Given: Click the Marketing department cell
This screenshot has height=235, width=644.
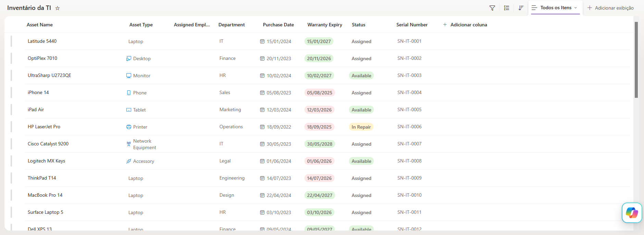Looking at the screenshot, I should (x=230, y=109).
